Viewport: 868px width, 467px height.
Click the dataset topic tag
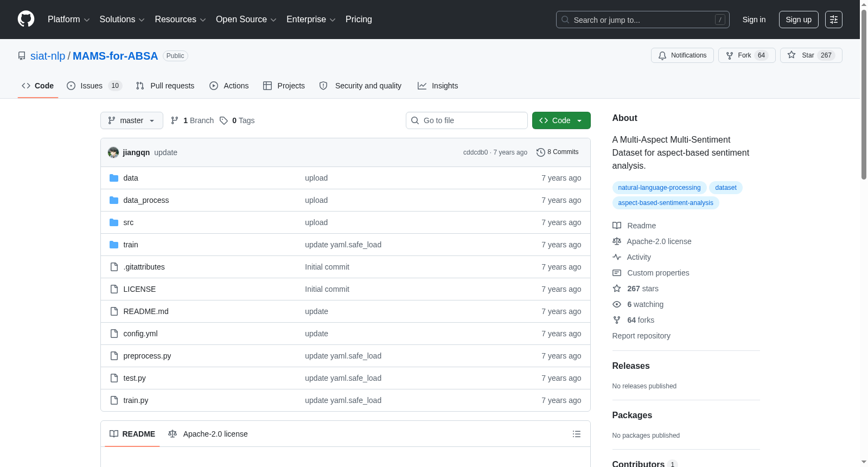tap(726, 188)
